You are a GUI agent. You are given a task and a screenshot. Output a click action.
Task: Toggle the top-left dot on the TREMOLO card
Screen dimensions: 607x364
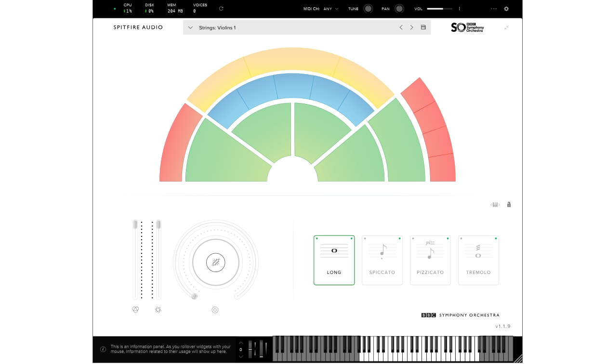coord(462,238)
